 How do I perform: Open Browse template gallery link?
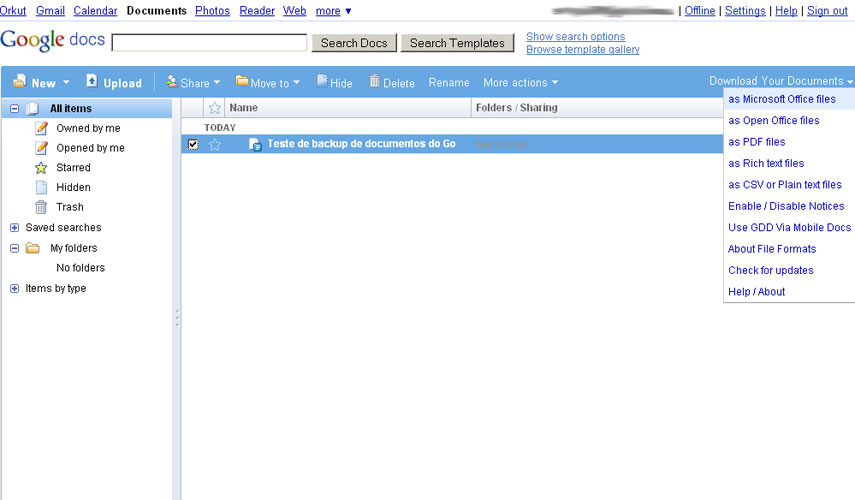(x=582, y=50)
